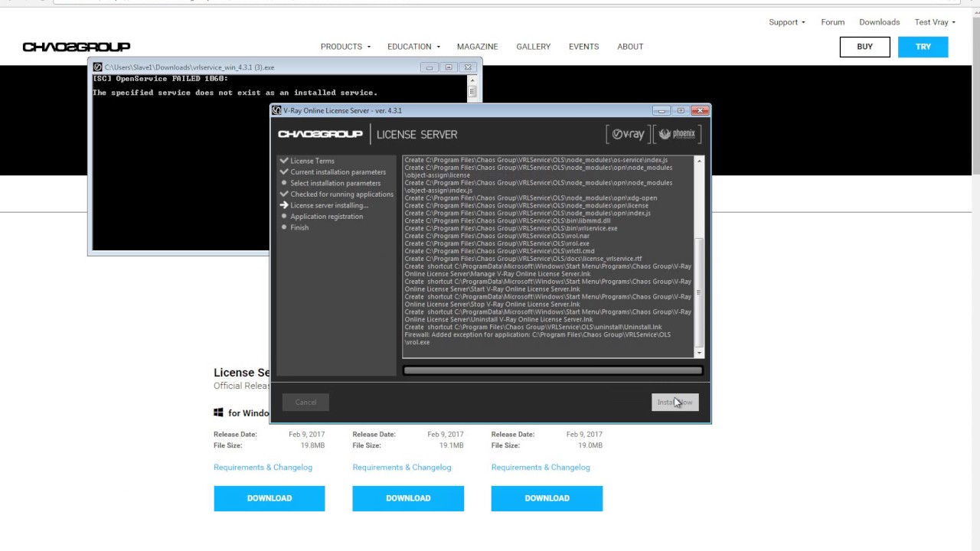Open first Requirements & Changelog link

tap(263, 467)
